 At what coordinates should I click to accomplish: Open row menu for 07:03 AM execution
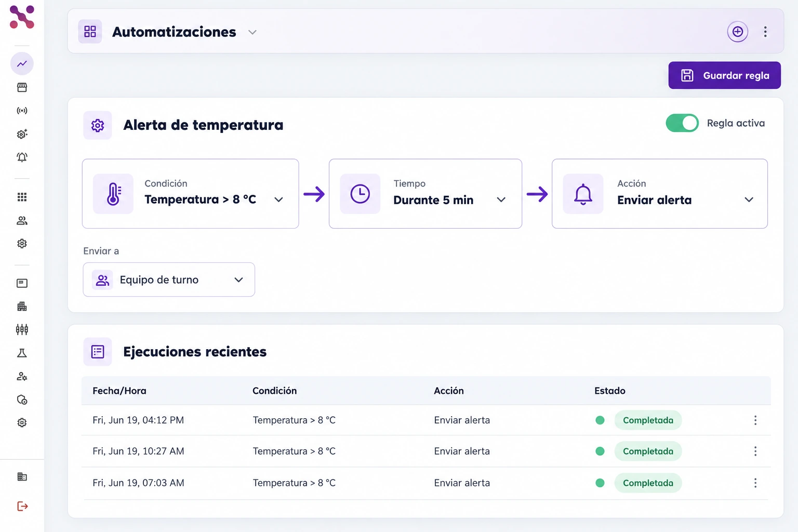pyautogui.click(x=755, y=483)
